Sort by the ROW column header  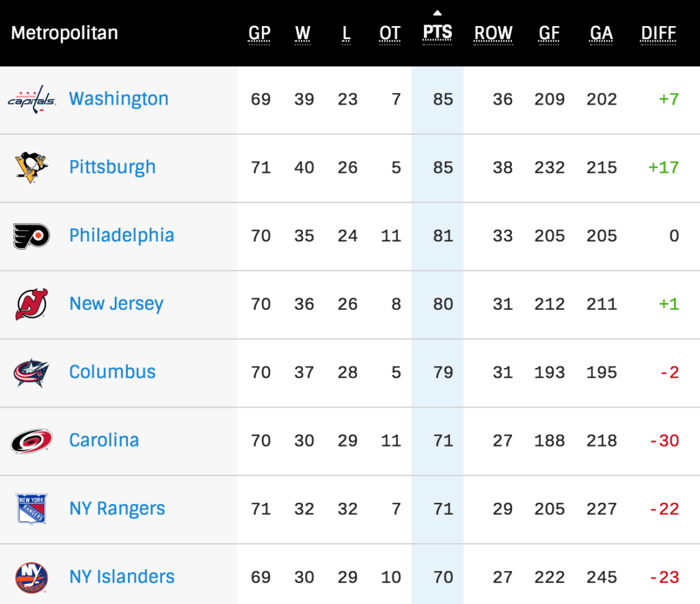[493, 33]
